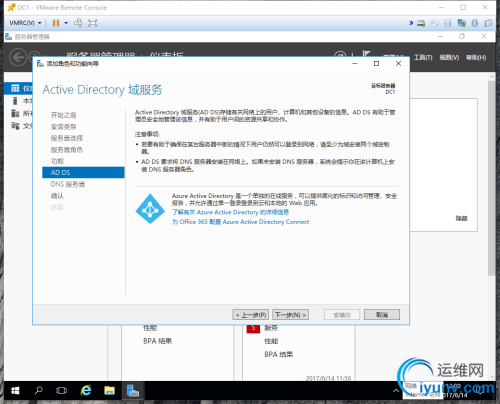Click the blue arrow device indicator in VMRC

[411, 23]
